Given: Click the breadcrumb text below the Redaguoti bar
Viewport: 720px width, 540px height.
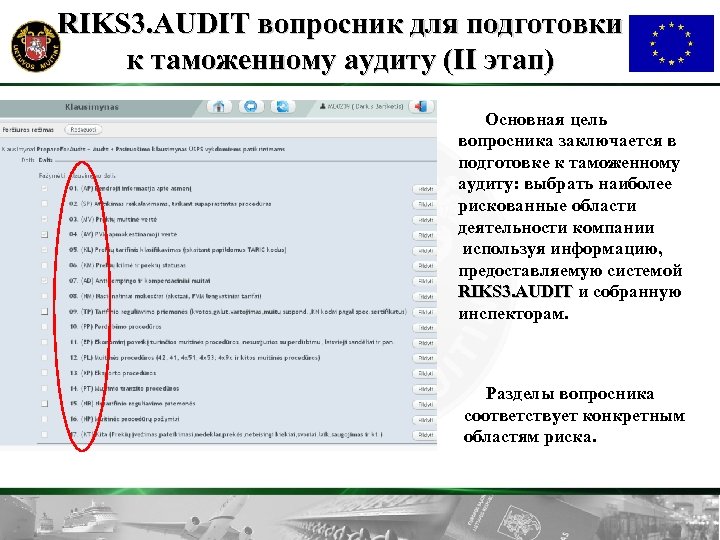Looking at the screenshot, I should 143,149.
